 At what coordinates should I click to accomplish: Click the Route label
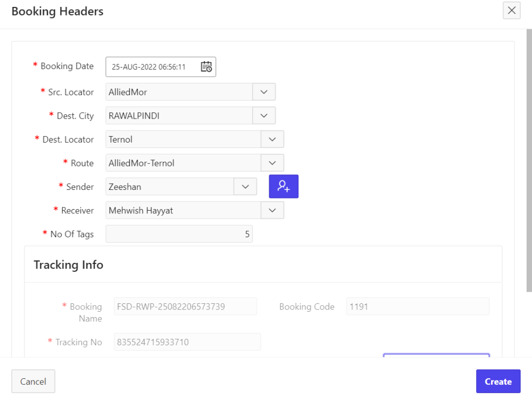click(x=82, y=163)
